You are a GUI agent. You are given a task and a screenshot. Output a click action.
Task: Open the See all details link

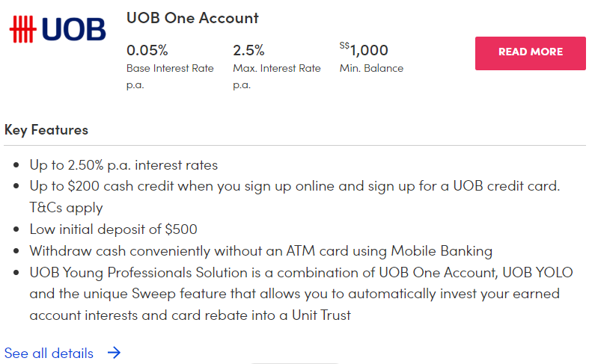[x=49, y=353]
